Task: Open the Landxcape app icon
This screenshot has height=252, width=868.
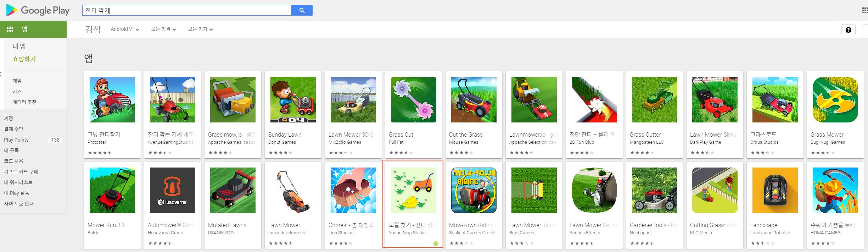Action: (775, 190)
